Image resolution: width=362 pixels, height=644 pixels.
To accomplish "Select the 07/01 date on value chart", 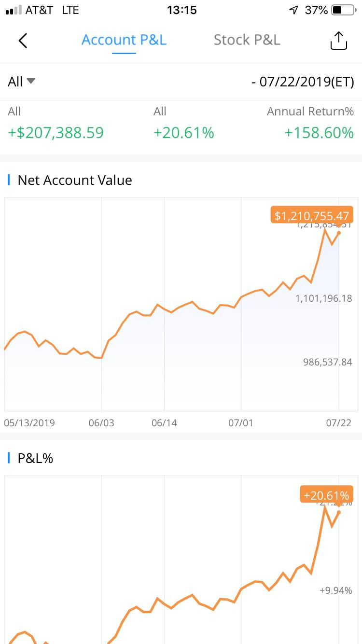I will [240, 423].
